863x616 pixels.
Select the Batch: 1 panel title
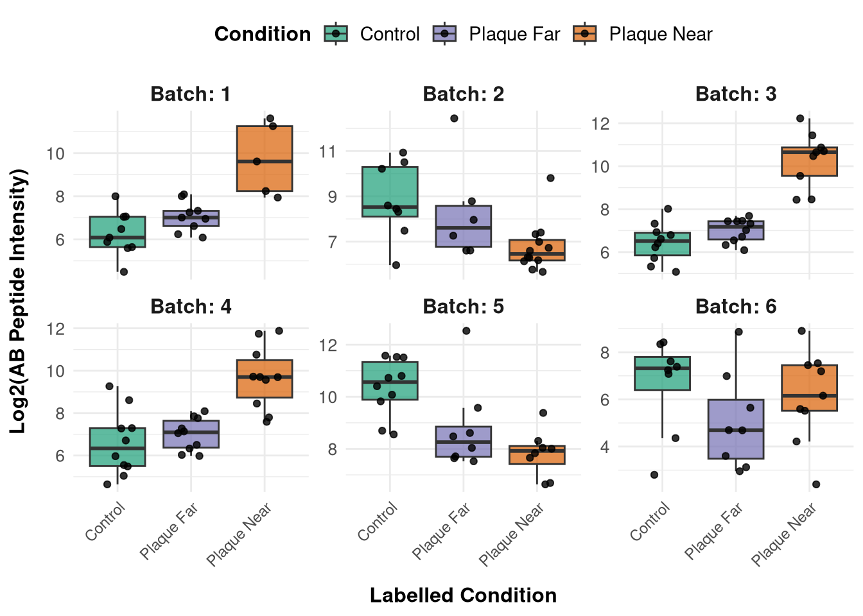point(190,94)
